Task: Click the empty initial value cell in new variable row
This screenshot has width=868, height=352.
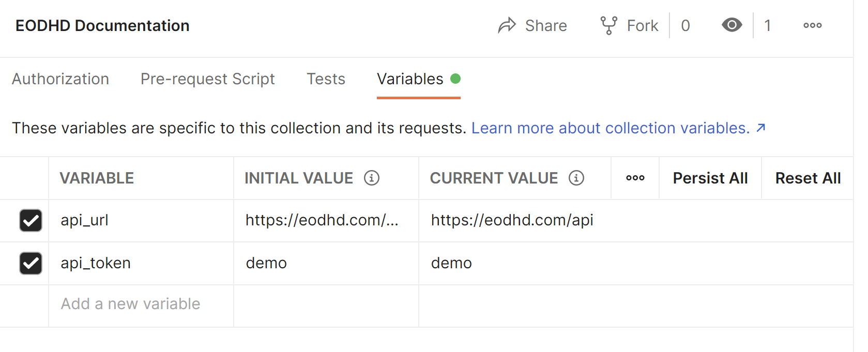Action: click(x=326, y=306)
